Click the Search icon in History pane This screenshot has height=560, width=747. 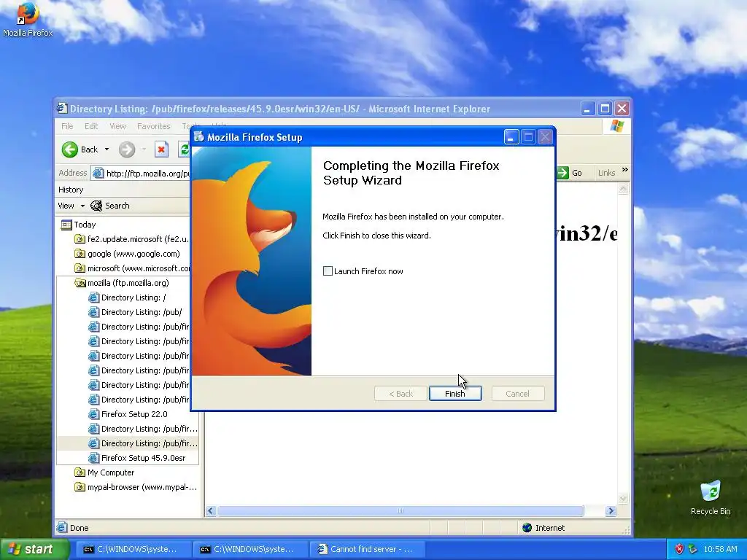(96, 206)
